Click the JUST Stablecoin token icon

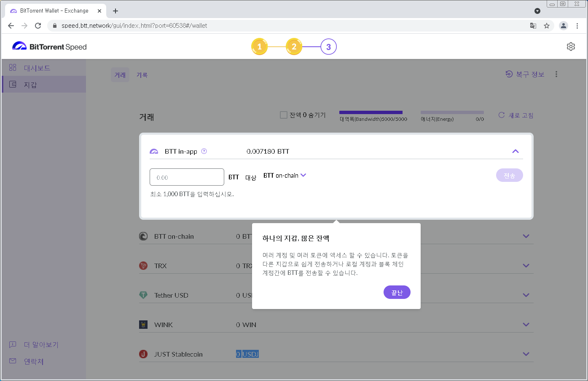pos(143,354)
